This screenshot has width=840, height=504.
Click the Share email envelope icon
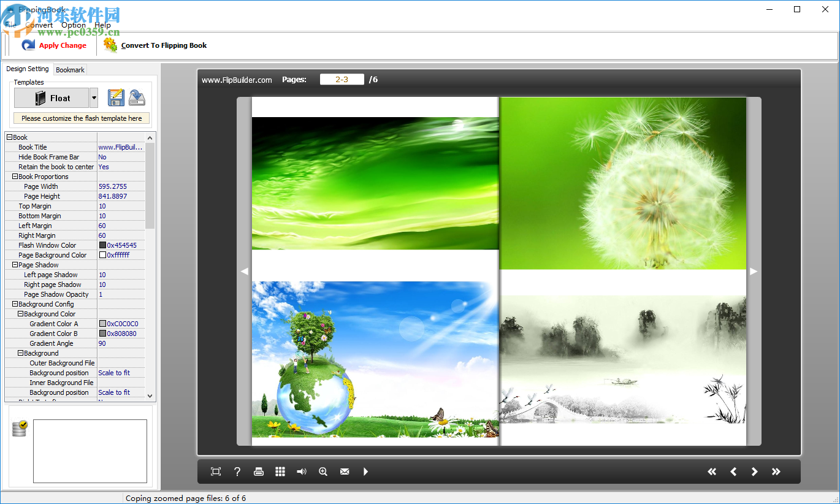(x=344, y=471)
